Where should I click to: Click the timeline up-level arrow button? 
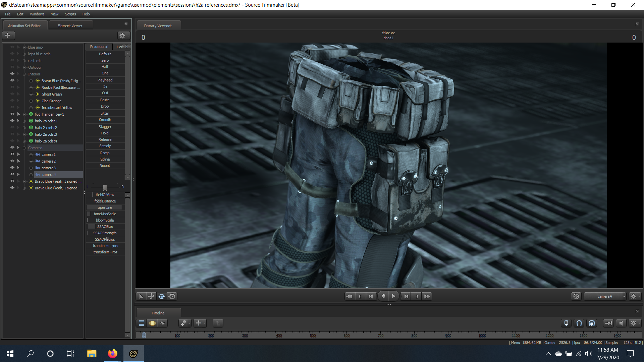point(218,323)
